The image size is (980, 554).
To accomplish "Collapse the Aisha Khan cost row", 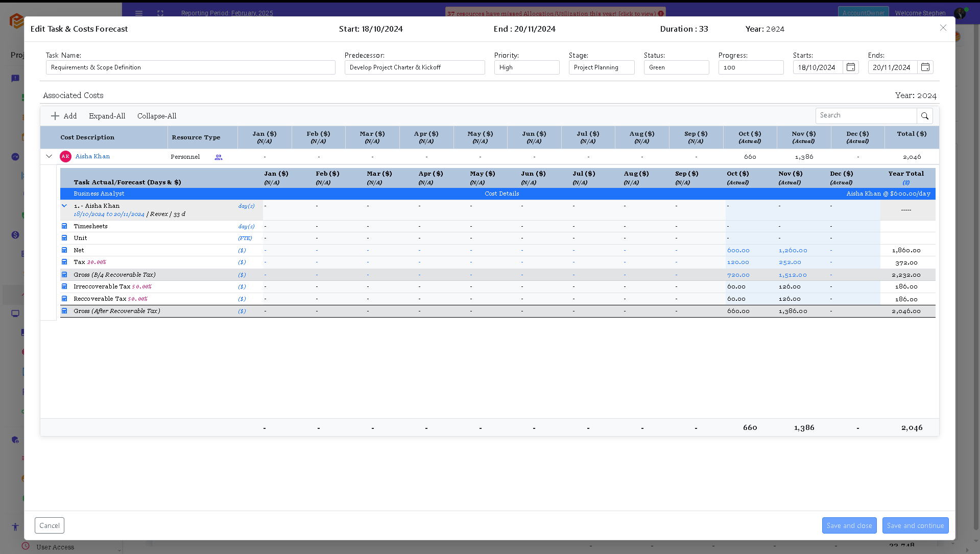I will [49, 156].
